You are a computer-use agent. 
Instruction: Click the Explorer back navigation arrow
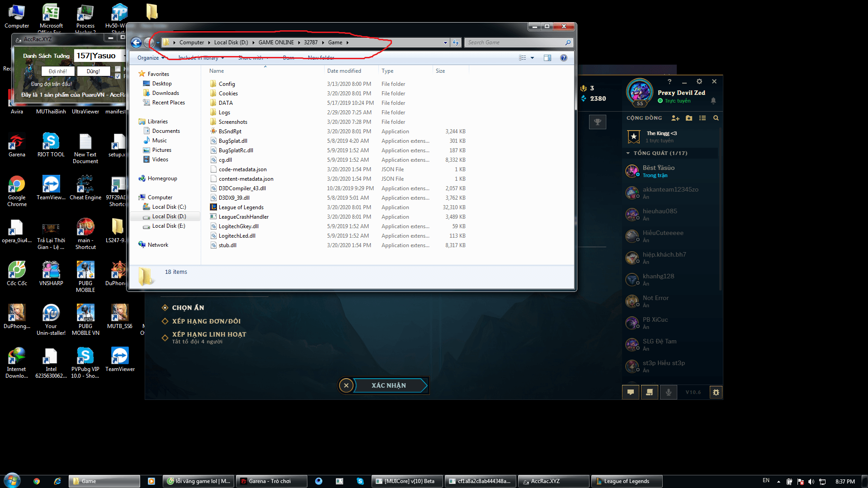[x=136, y=42]
